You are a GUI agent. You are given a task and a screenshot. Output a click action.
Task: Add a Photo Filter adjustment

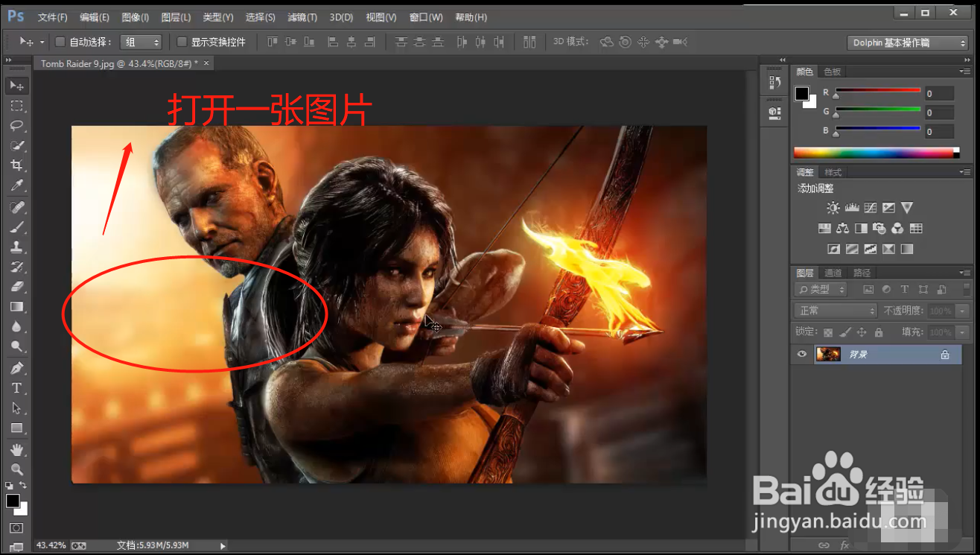pos(879,228)
